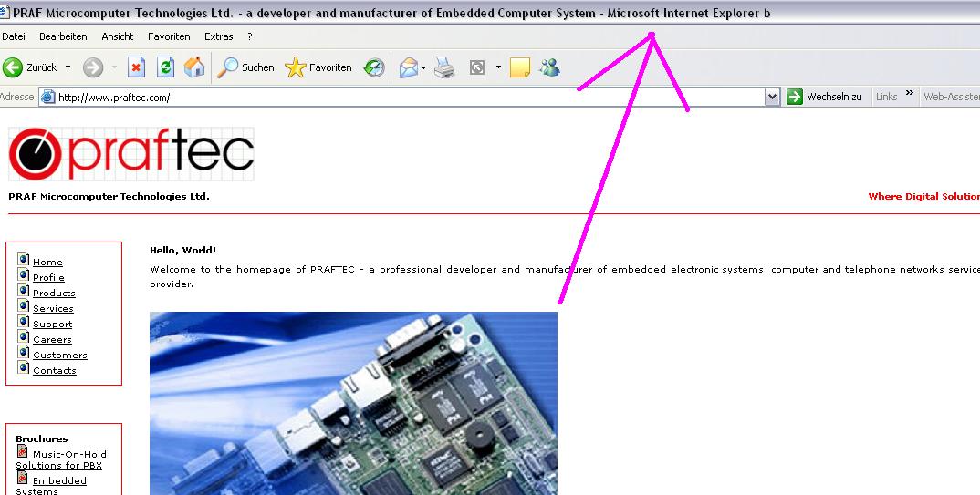The height and width of the screenshot is (495, 980).
Task: Click PDF icon beside Music-On-Hold
Action: [x=23, y=450]
